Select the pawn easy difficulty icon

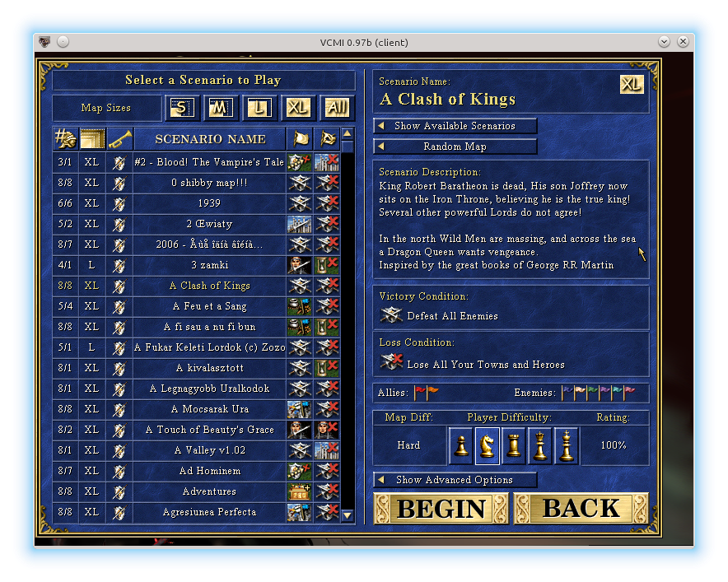pos(461,445)
